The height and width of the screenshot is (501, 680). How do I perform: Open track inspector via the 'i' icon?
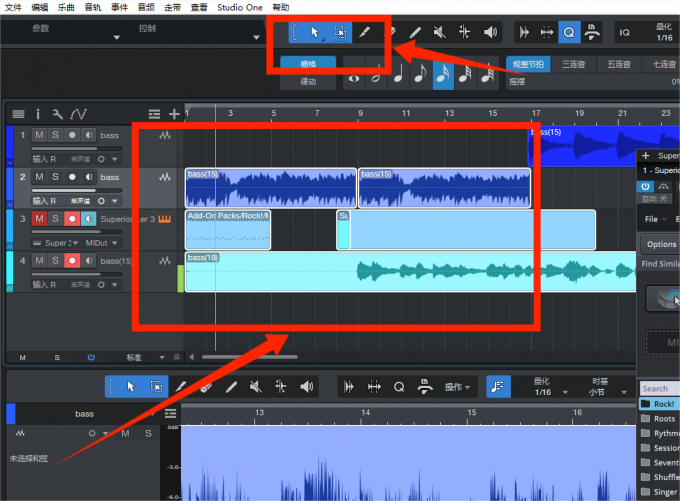38,114
